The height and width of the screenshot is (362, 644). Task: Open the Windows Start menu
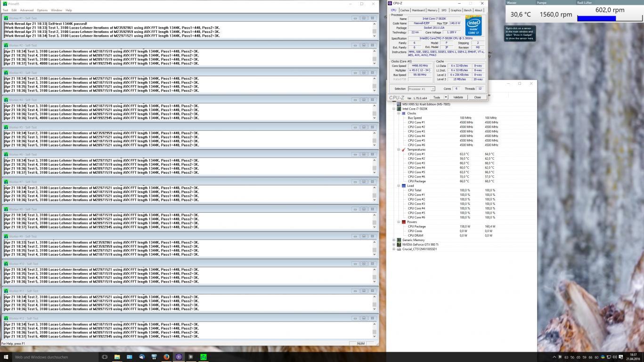click(x=6, y=357)
